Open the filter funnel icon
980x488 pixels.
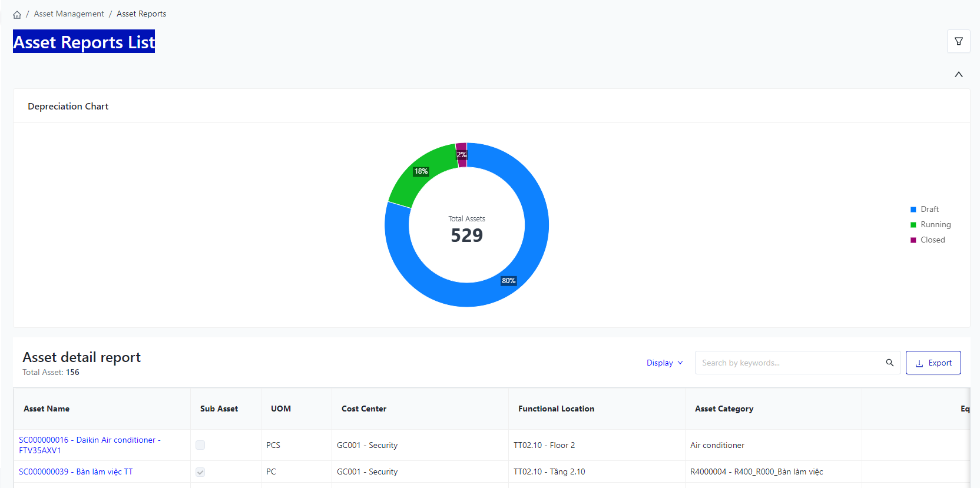[x=958, y=41]
